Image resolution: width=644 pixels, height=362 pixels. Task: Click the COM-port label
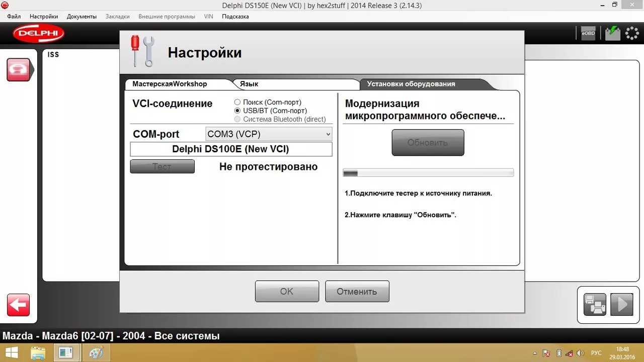tap(156, 134)
